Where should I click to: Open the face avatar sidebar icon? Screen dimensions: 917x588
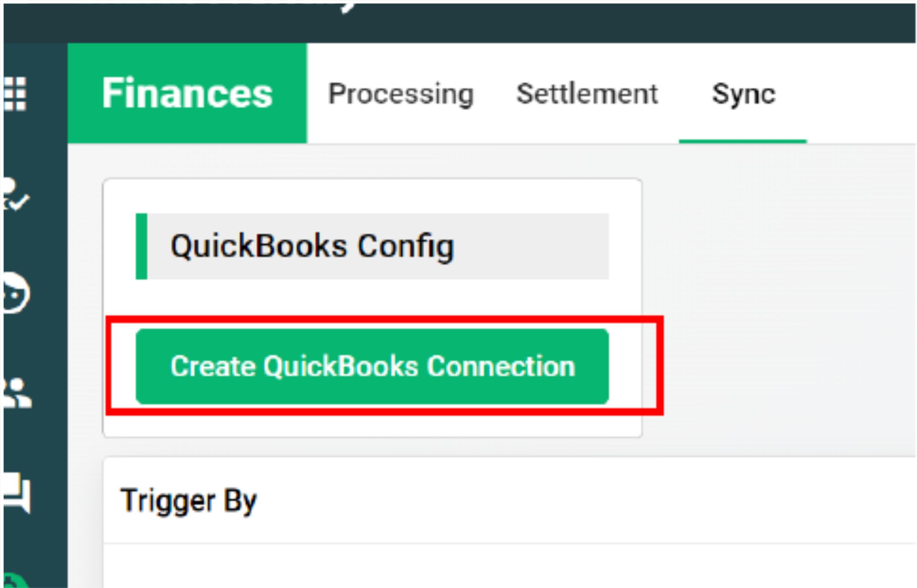click(16, 293)
